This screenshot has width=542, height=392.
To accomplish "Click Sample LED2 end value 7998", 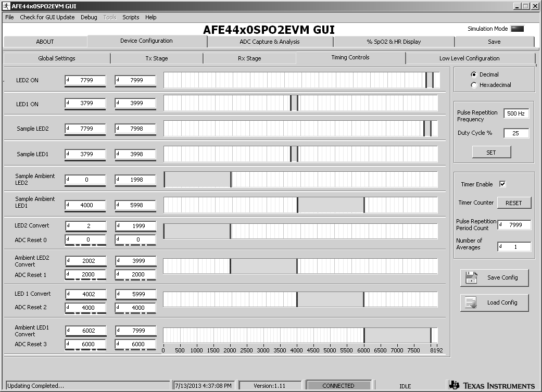I will (x=135, y=129).
